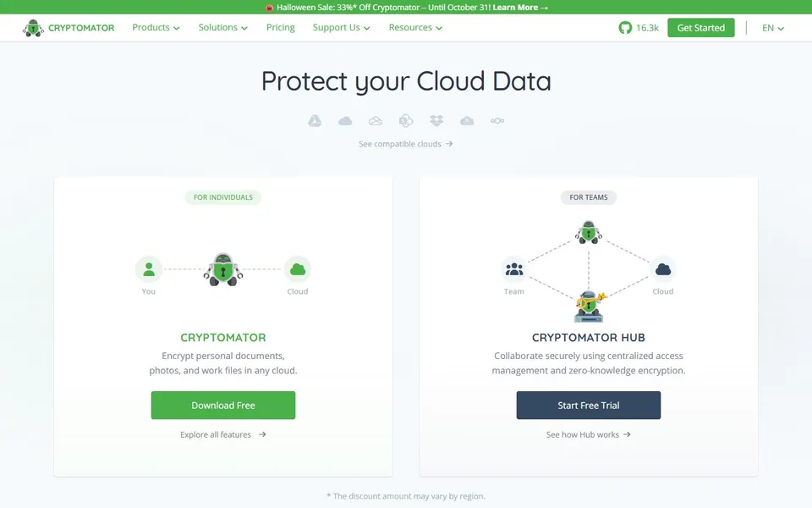The height and width of the screenshot is (508, 812).
Task: Click the Team people icon
Action: tap(514, 269)
